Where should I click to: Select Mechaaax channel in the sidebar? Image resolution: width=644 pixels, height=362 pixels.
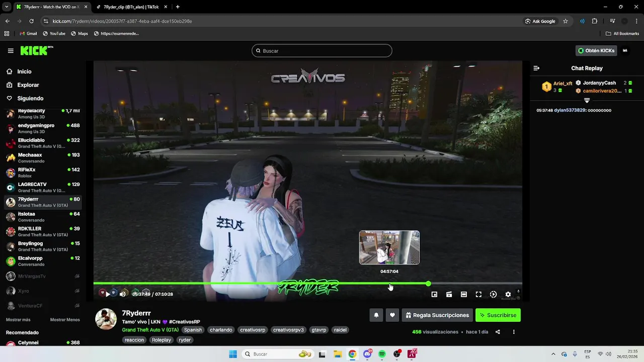(x=43, y=158)
